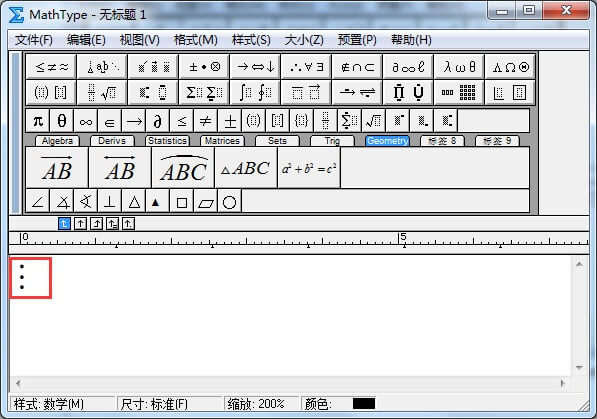
Task: Open the 格式(M) menu
Action: pos(195,40)
